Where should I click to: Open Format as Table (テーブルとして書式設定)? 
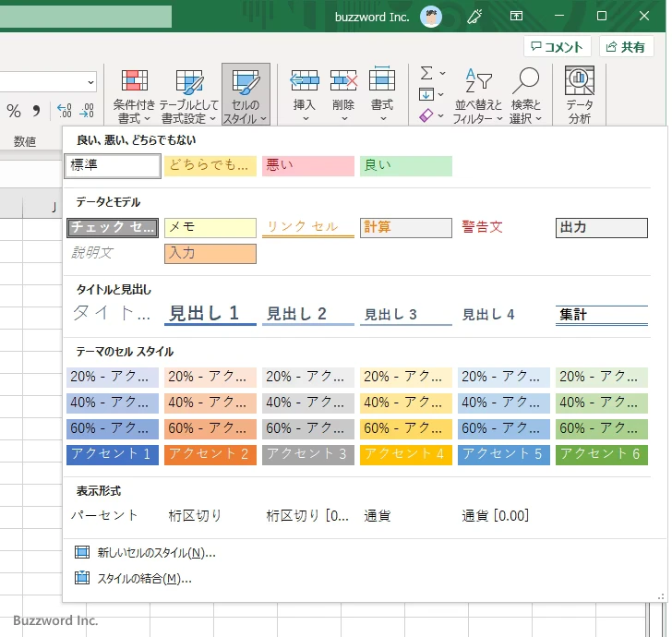click(x=189, y=96)
